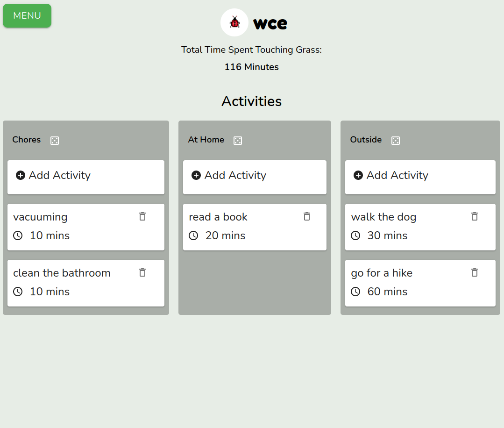Delete the read a book activity
The height and width of the screenshot is (428, 504).
(x=307, y=216)
